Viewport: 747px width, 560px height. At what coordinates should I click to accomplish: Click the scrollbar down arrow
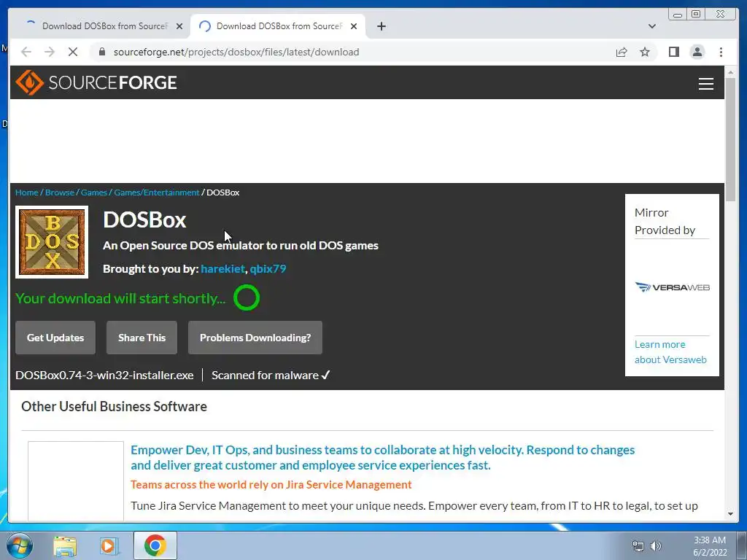[730, 514]
